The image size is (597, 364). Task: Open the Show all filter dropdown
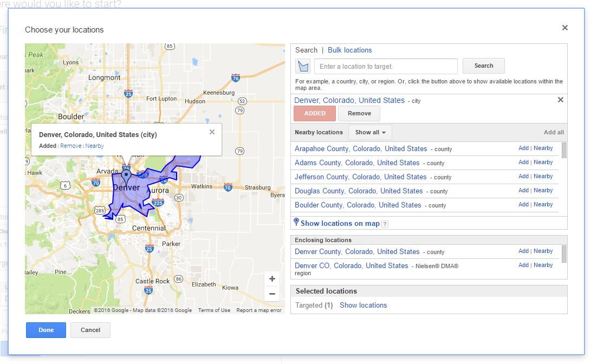coord(370,132)
